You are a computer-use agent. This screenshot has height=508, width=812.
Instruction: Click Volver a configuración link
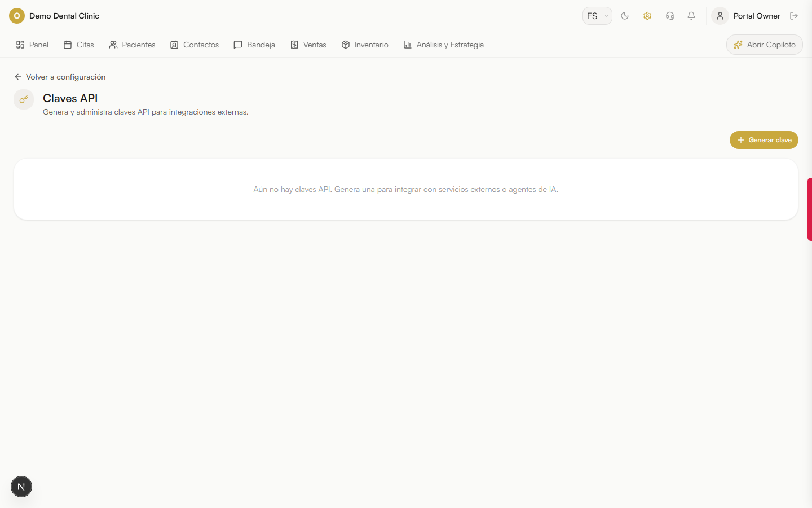point(60,77)
